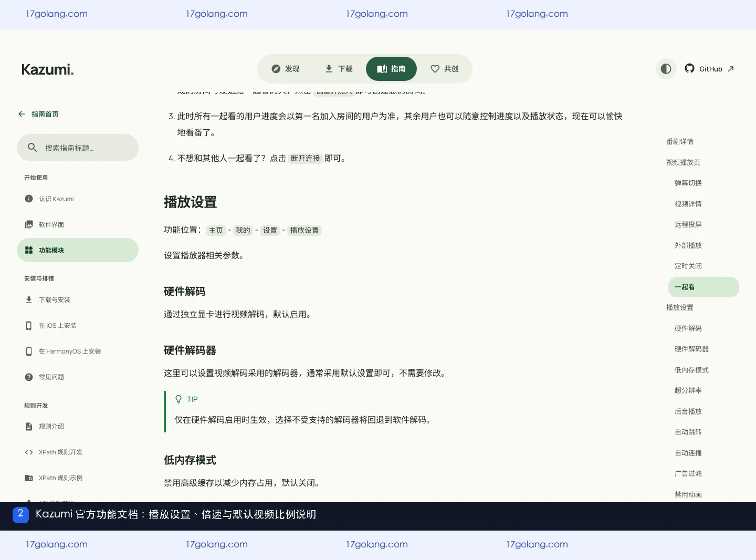Screen dimensions: 756x560
Task: Click the folder icon beside XPath 规则示例
Action: (29, 478)
